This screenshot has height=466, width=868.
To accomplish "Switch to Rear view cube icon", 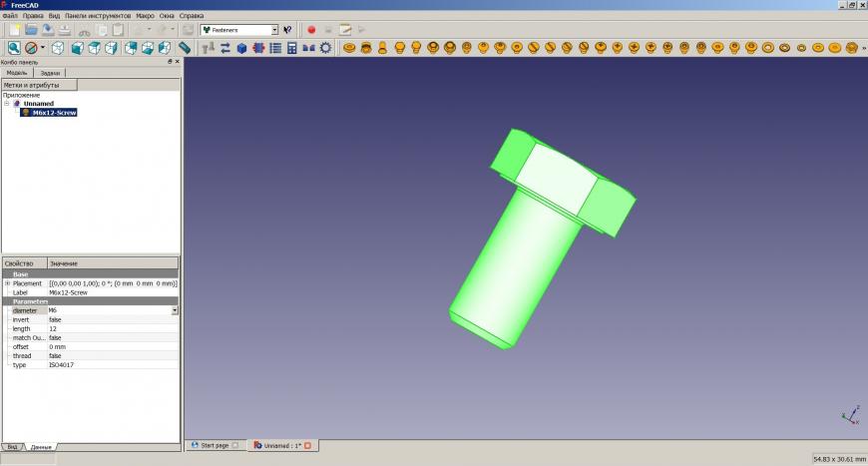I will [x=131, y=48].
